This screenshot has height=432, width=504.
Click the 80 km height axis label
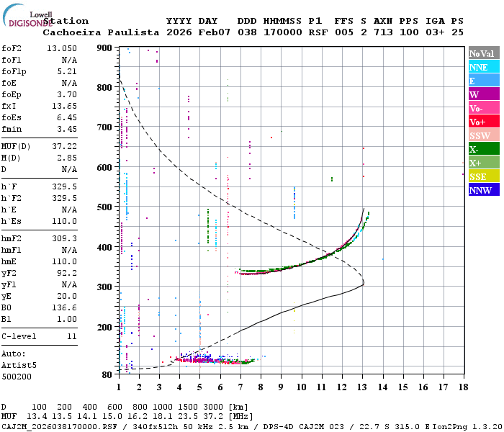[x=107, y=374]
